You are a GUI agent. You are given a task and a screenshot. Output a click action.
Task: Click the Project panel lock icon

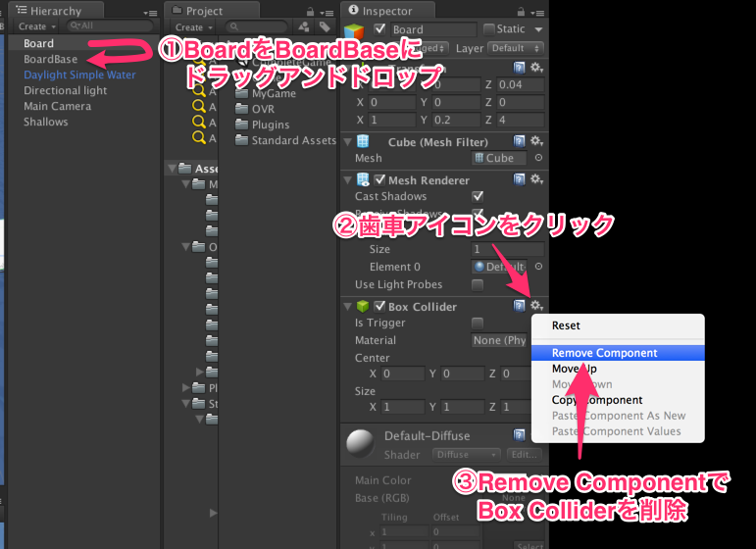coord(310,12)
